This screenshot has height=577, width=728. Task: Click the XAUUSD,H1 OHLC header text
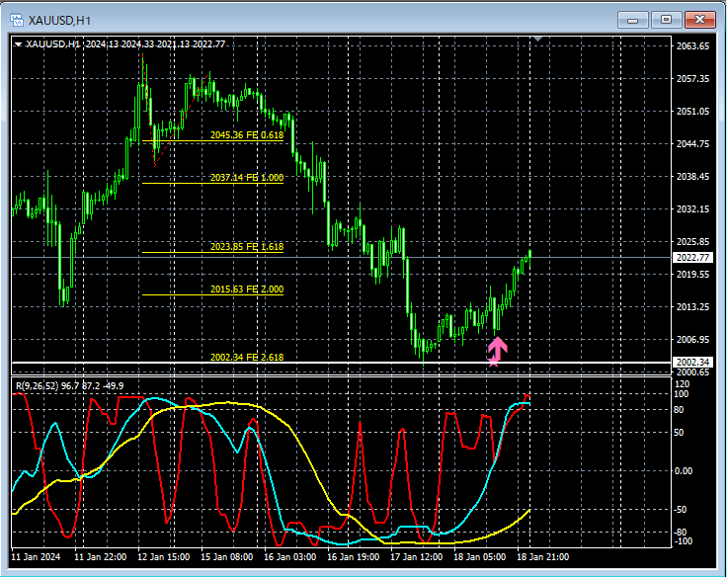click(x=125, y=44)
